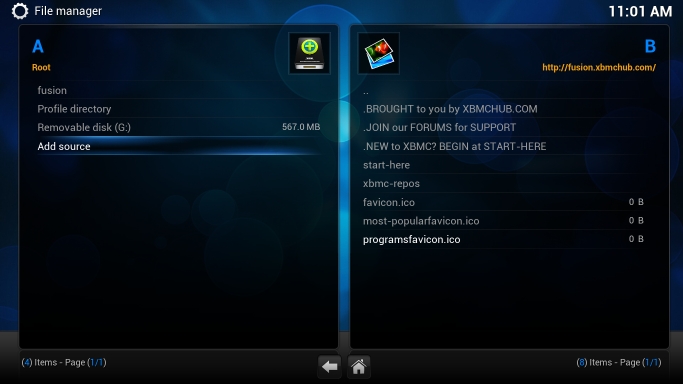Image resolution: width=683 pixels, height=384 pixels.
Task: Select Removable disk (G:)
Action: (x=179, y=128)
